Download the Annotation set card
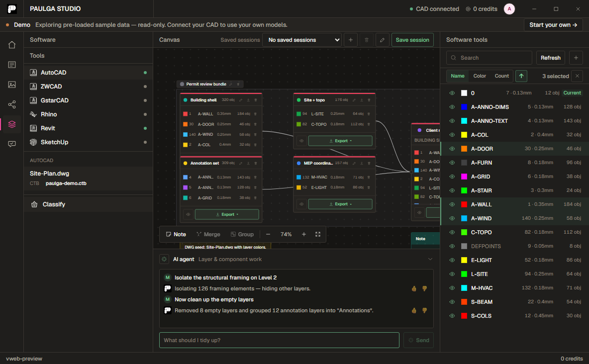589x364 pixels. (248, 164)
